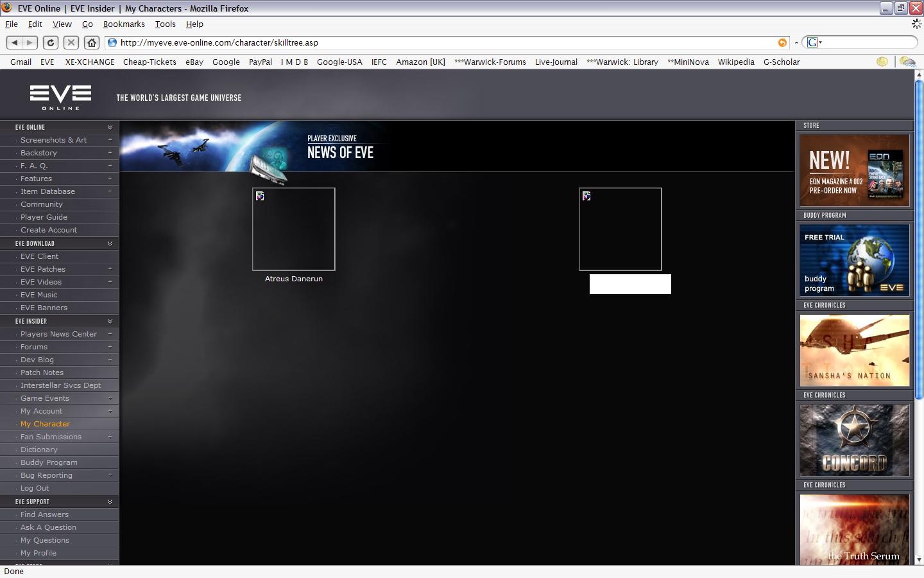Go to the Home page button
This screenshot has height=578, width=924.
click(92, 42)
